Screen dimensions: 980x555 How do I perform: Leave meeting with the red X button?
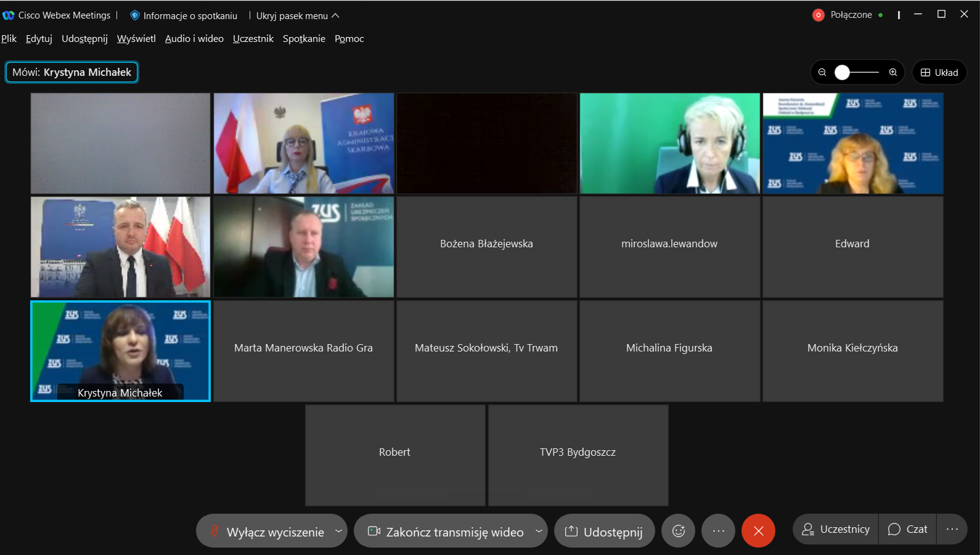pos(758,531)
